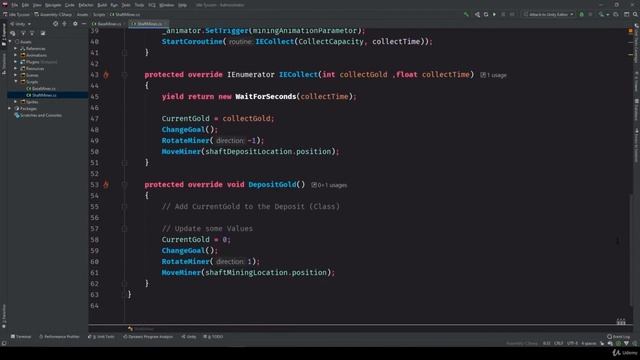Click the search everywhere magnifier icon
Image resolution: width=640 pixels, height=360 pixels.
tap(635, 14)
